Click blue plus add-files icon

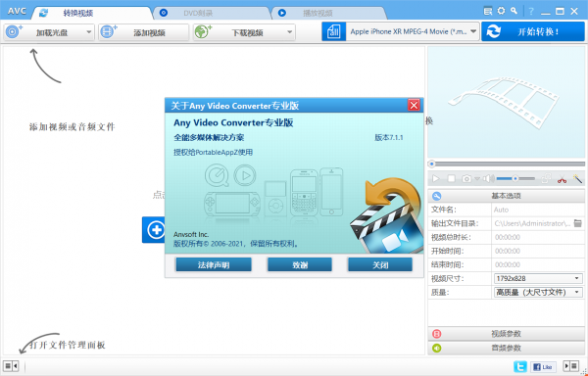click(155, 230)
